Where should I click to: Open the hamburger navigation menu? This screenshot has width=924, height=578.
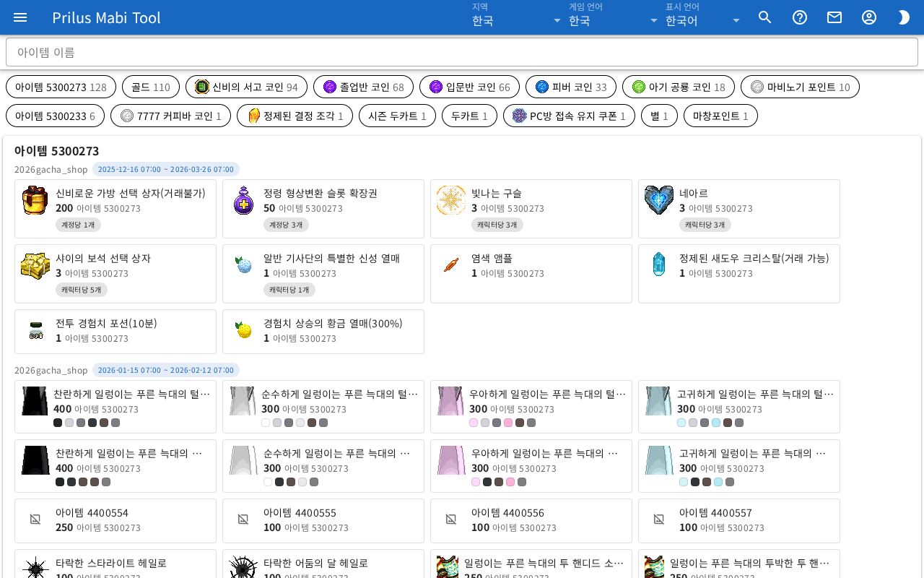point(20,17)
